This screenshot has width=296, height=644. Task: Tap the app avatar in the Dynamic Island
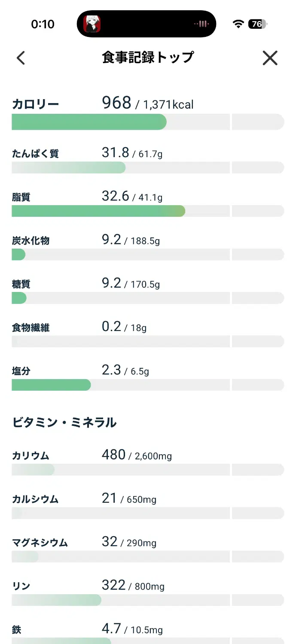[92, 24]
